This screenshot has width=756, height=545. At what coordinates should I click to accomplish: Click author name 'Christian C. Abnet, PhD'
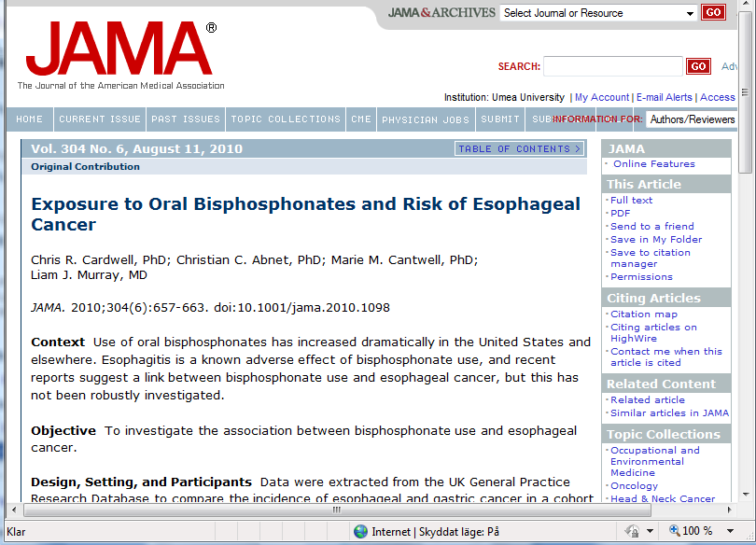[249, 259]
